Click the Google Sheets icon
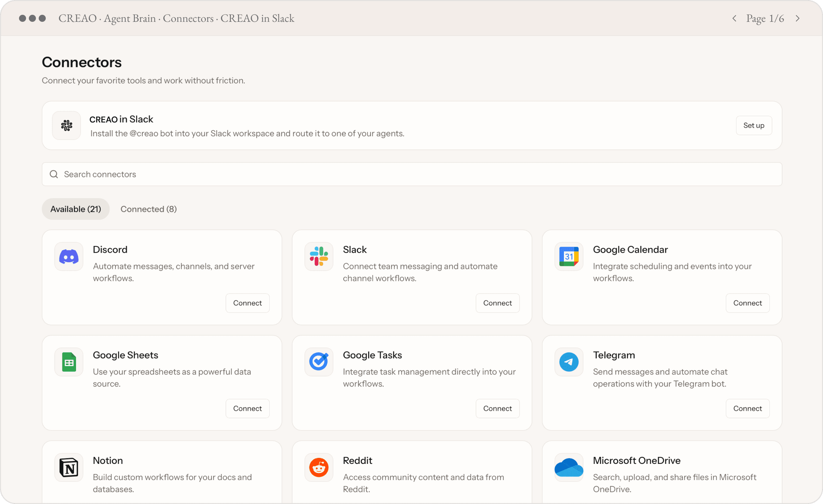 69,362
